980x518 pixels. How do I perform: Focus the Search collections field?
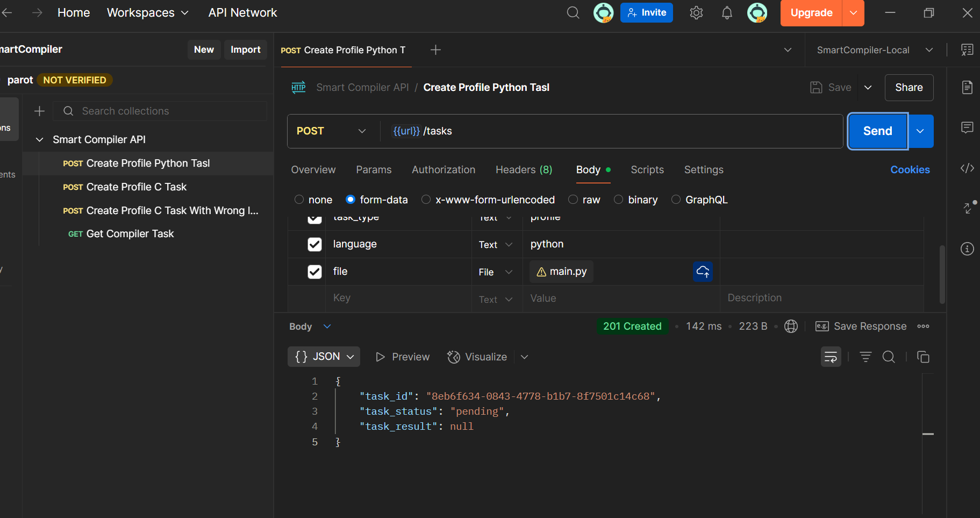click(160, 111)
